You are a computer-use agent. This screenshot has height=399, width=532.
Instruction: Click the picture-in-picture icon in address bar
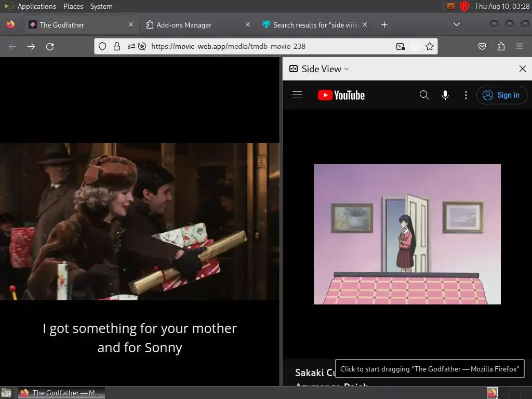(x=401, y=46)
